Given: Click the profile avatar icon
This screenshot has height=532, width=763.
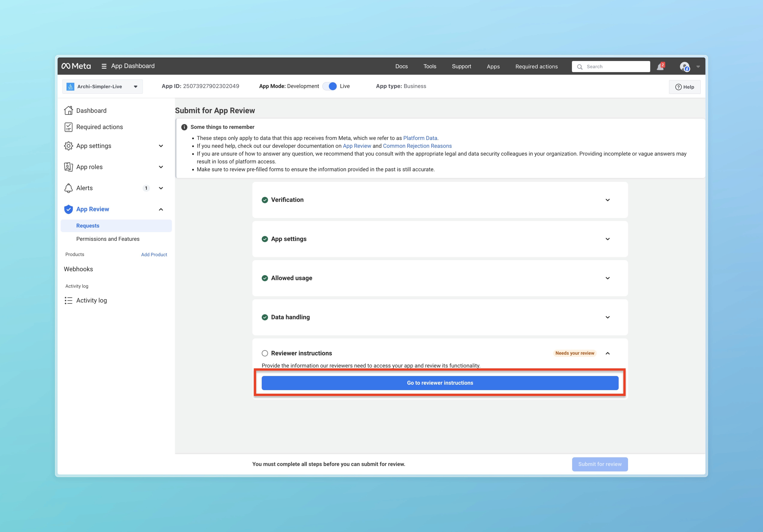Looking at the screenshot, I should 685,66.
